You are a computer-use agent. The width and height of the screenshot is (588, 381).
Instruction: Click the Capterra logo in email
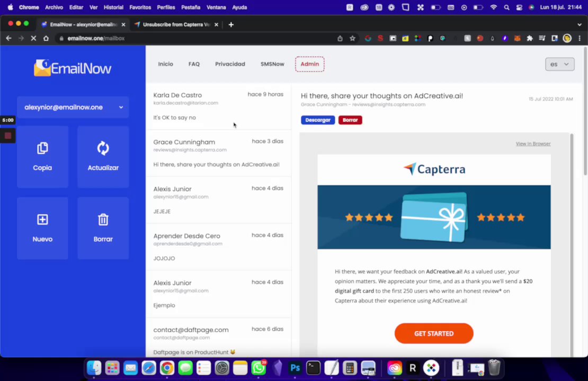[x=434, y=169]
